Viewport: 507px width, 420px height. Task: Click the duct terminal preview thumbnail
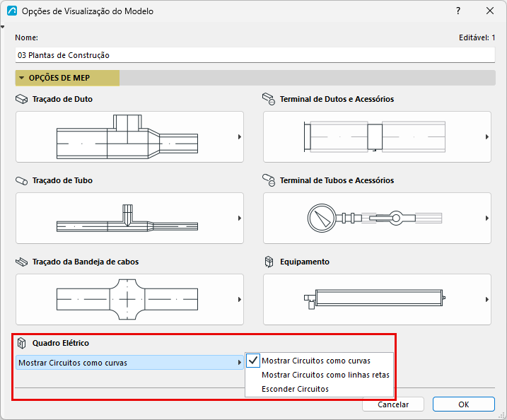tap(375, 136)
